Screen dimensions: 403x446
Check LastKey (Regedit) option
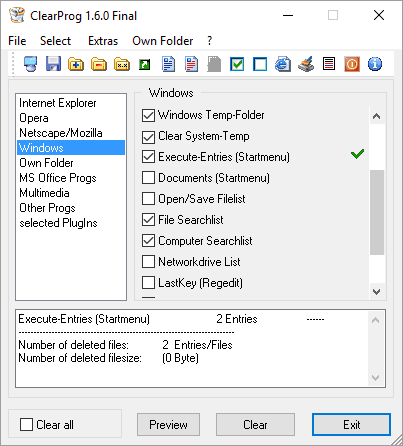pos(148,283)
